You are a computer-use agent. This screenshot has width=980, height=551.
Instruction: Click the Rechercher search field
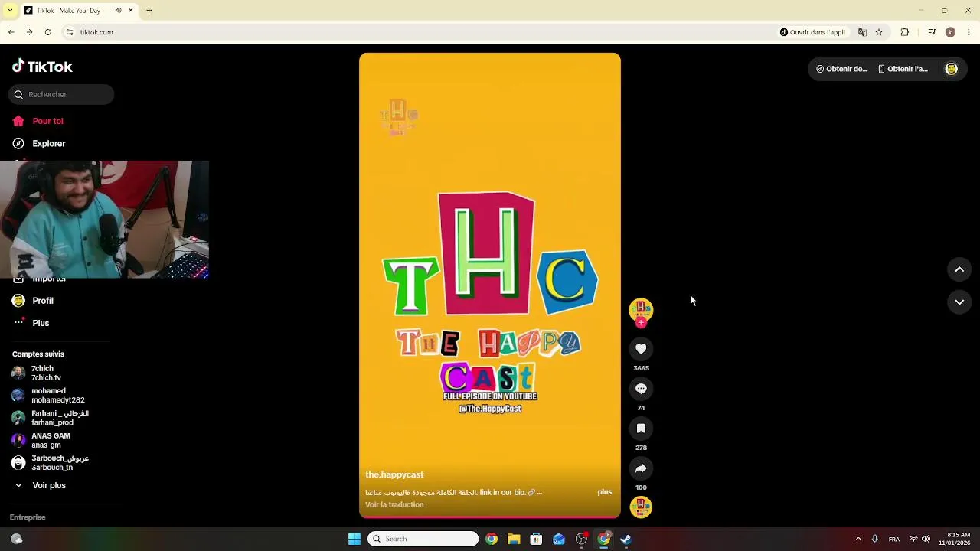click(61, 94)
